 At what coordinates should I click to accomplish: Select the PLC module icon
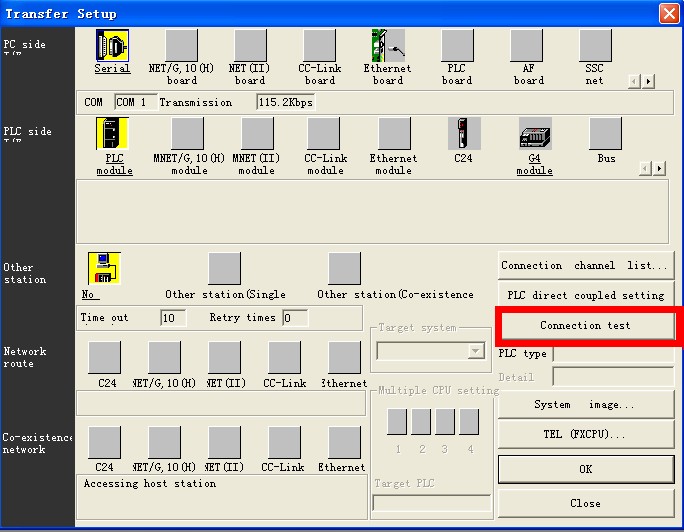pyautogui.click(x=114, y=134)
